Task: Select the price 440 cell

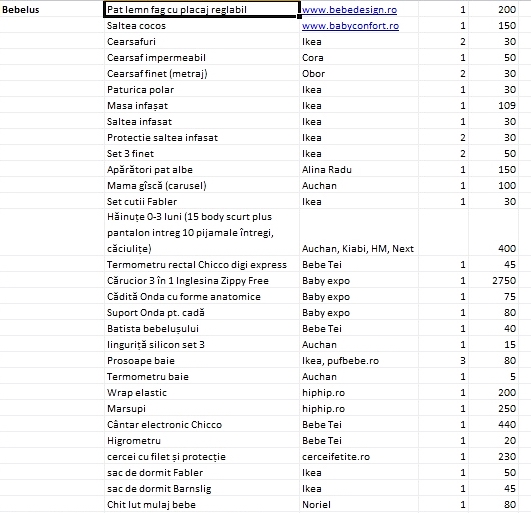Action: [493, 425]
